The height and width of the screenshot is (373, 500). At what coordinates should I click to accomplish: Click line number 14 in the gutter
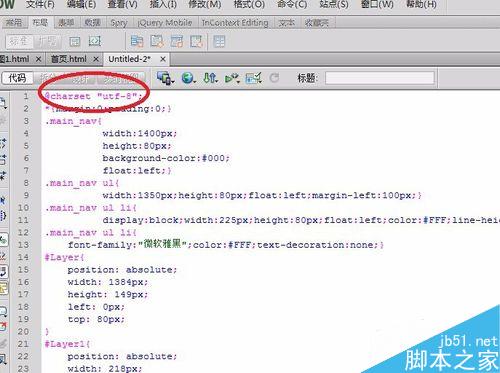coord(23,257)
